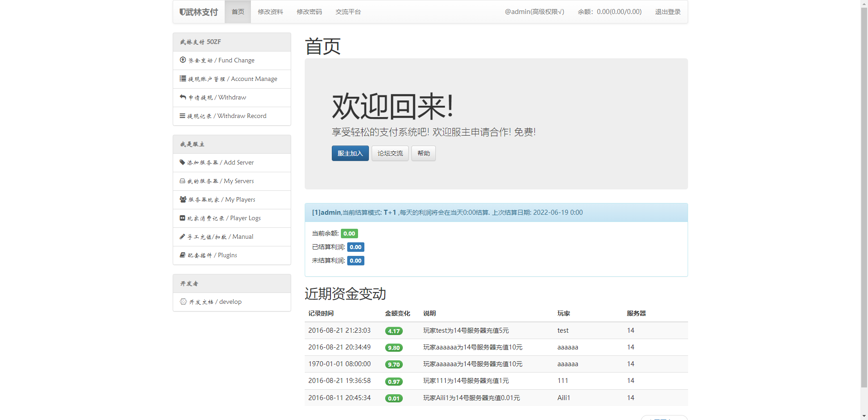The width and height of the screenshot is (868, 420).
Task: Click the Add Server tag icon
Action: coord(182,162)
